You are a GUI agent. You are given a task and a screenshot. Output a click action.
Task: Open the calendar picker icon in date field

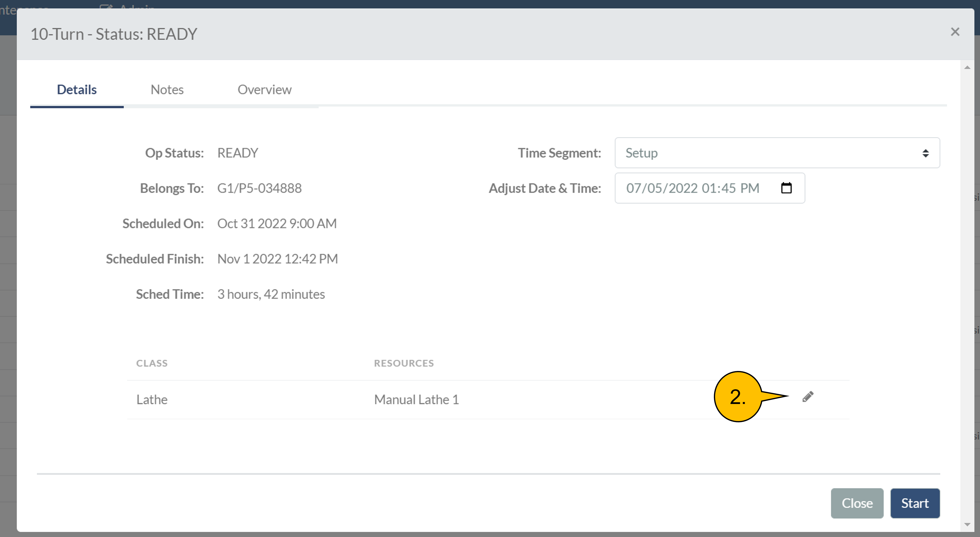point(786,188)
